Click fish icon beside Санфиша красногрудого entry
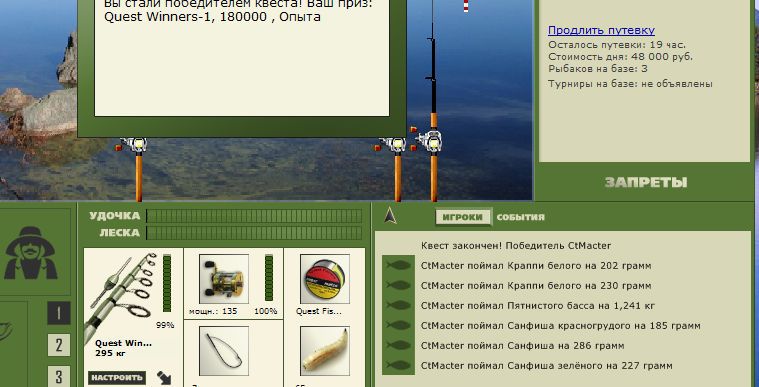Image resolution: width=759 pixels, height=387 pixels. [x=399, y=325]
